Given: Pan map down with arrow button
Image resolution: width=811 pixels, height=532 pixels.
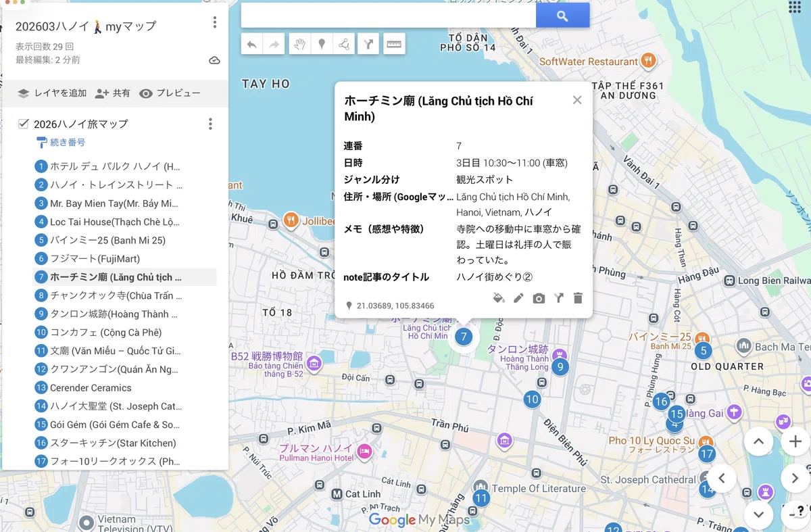Looking at the screenshot, I should pos(758,514).
